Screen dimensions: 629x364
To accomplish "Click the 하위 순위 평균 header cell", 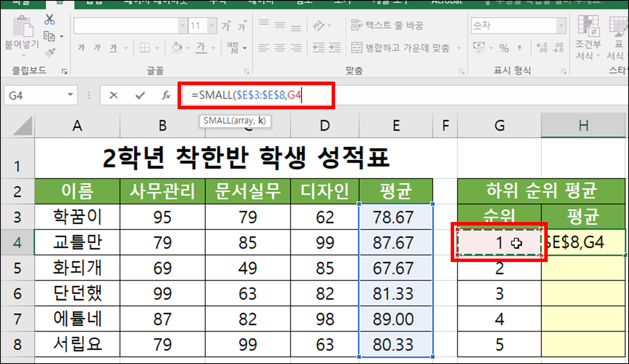I will tap(541, 191).
